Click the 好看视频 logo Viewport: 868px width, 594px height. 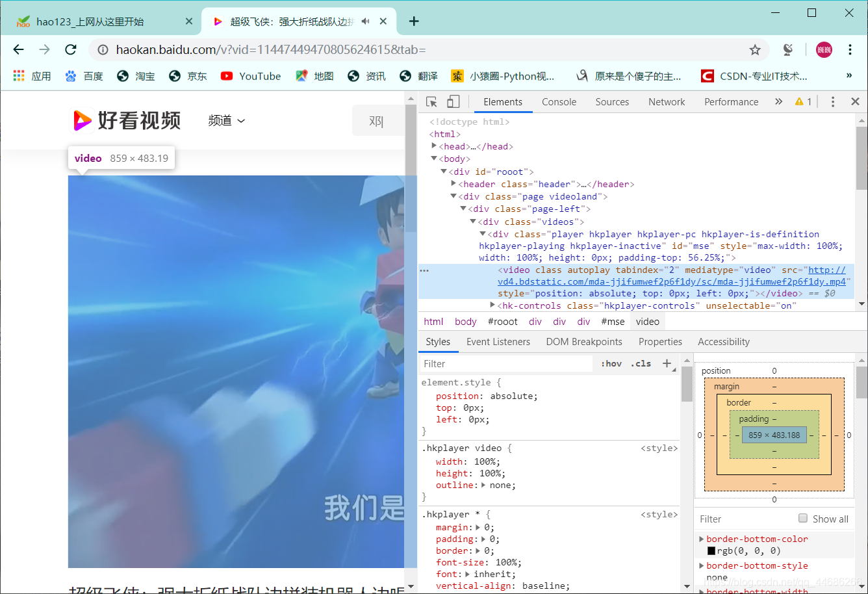tap(127, 121)
